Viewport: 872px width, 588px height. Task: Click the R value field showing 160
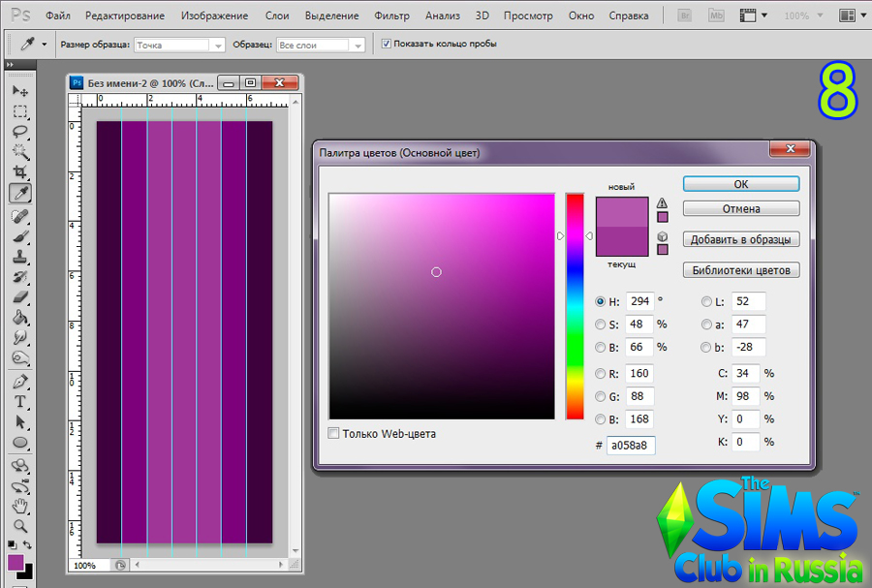click(x=639, y=374)
